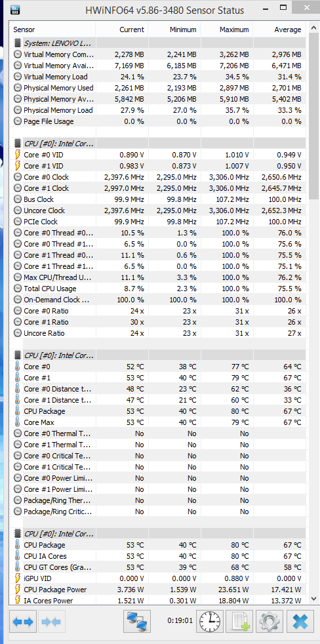Screen dimensions: 320x644
Task: Select the Core #0 Clock row
Action: 158,177
